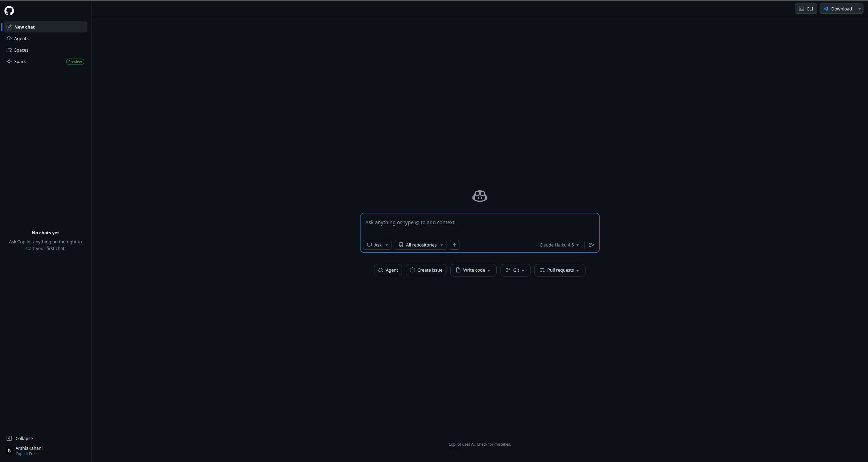Expand the Write code dropdown

[473, 270]
